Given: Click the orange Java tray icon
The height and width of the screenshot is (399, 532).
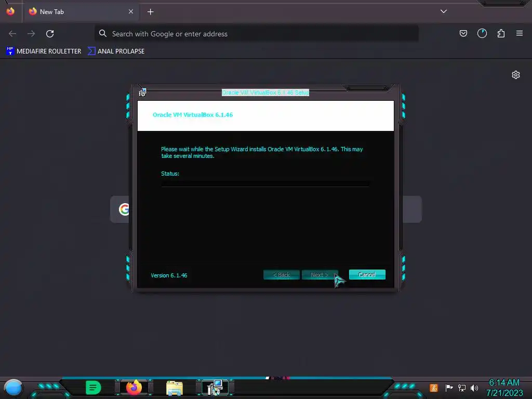Looking at the screenshot, I should [x=434, y=388].
